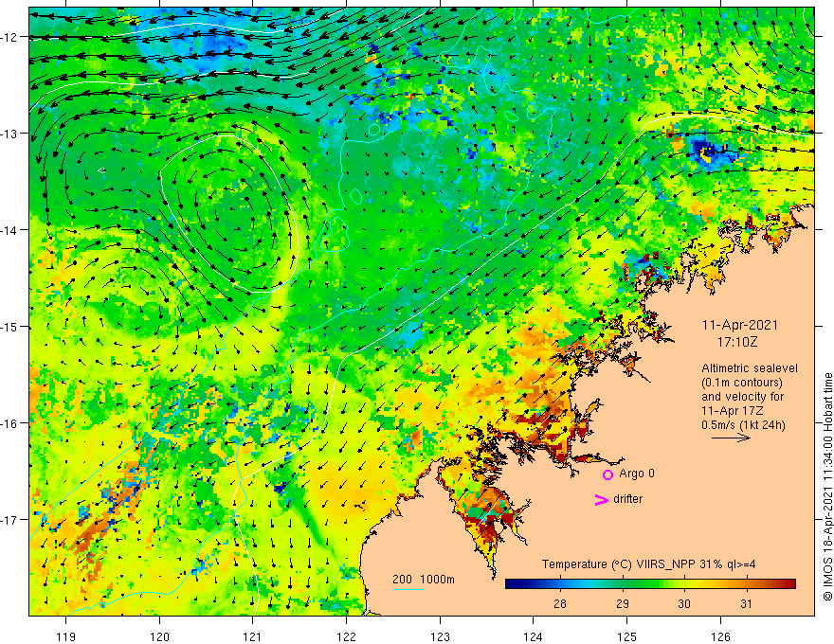Screen dimensions: 834x644
Task: Click the '122' longitude axis label
Action: point(346,636)
